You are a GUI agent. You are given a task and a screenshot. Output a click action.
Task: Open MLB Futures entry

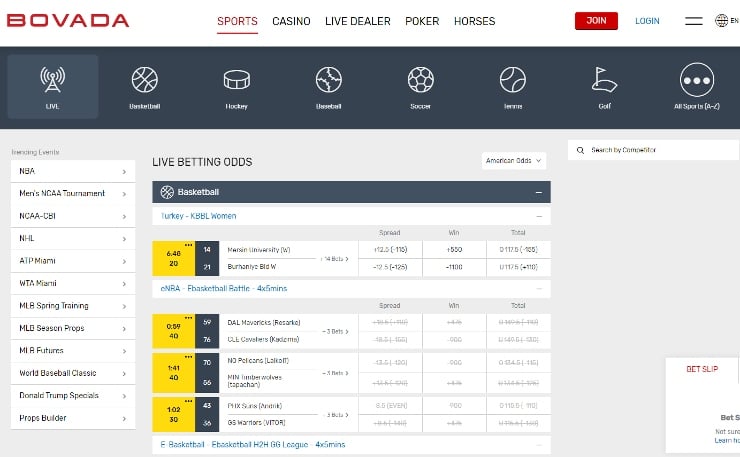pyautogui.click(x=73, y=350)
